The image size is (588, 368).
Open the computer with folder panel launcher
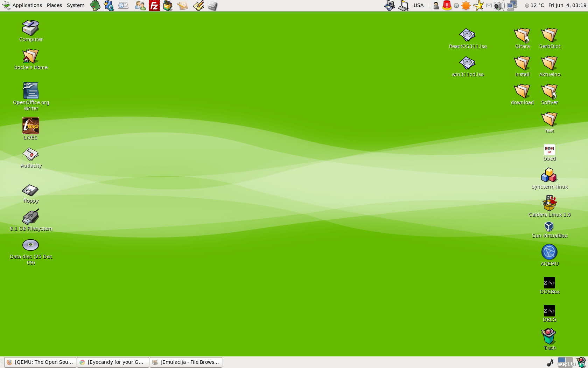tap(403, 6)
